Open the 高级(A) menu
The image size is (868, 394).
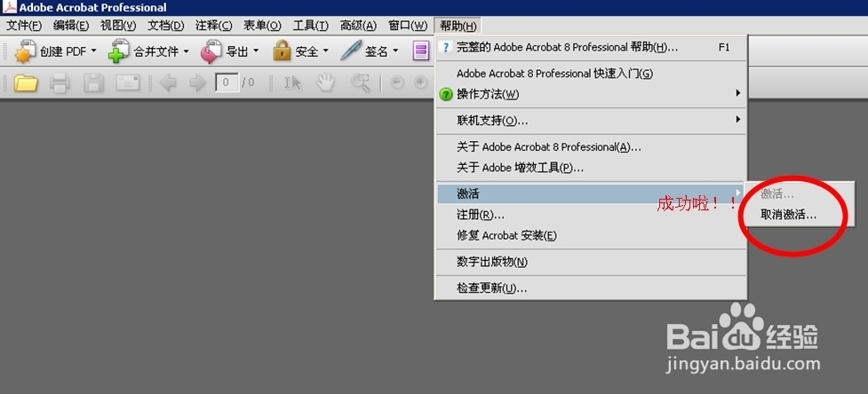coord(358,26)
